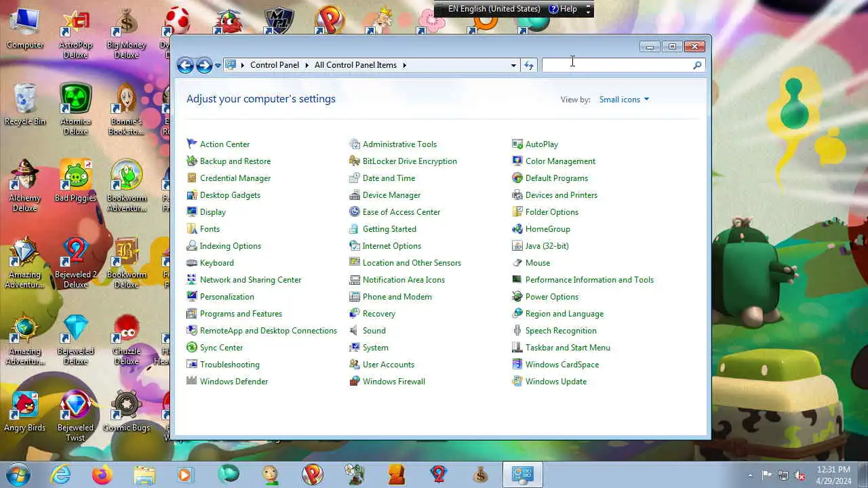This screenshot has width=868, height=488.
Task: Expand arrow between Control Panel and All Items
Action: pyautogui.click(x=307, y=65)
